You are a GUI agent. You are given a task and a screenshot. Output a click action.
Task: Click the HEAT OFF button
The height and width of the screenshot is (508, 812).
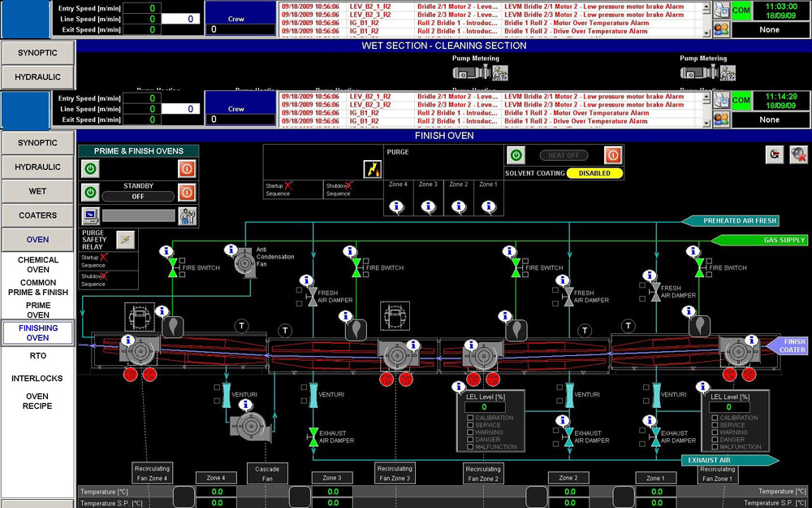(564, 155)
